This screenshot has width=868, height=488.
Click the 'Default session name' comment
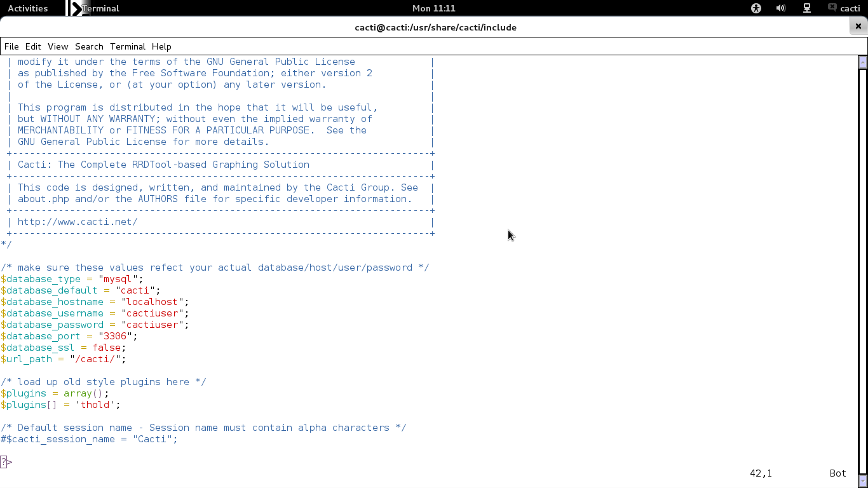[203, 428]
